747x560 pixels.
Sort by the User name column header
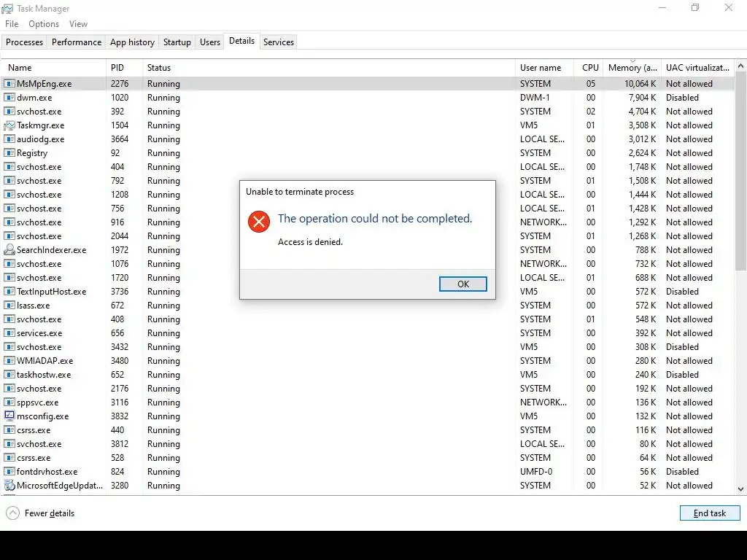544,68
